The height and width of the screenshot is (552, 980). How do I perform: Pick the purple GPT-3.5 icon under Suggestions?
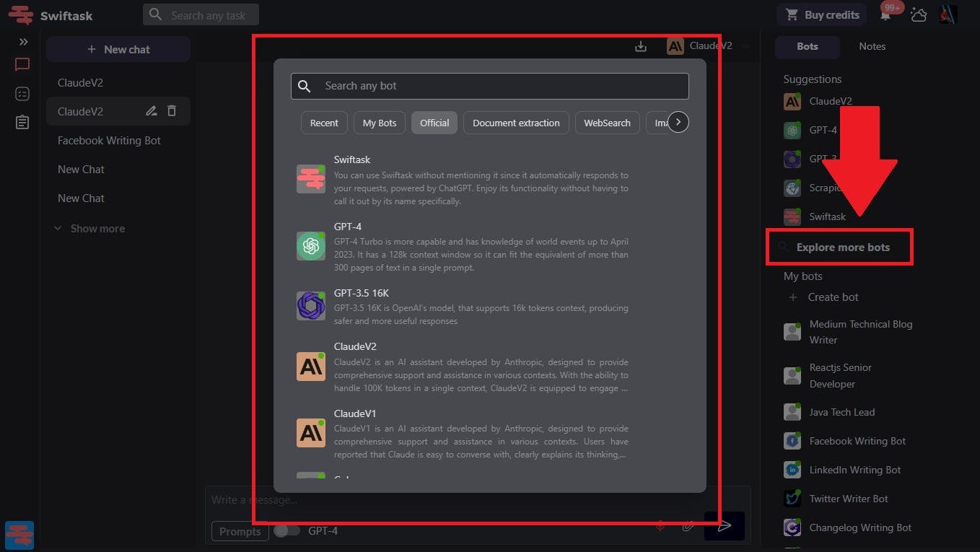coord(792,159)
